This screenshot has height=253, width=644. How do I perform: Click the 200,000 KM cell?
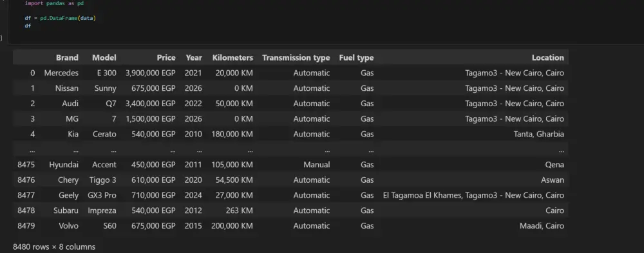tap(232, 226)
